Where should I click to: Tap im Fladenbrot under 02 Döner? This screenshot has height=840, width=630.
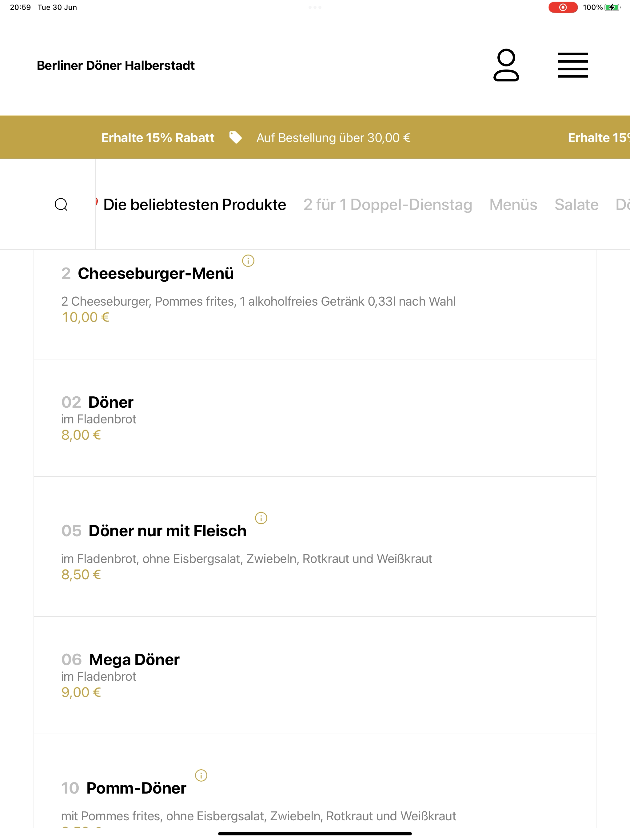98,419
